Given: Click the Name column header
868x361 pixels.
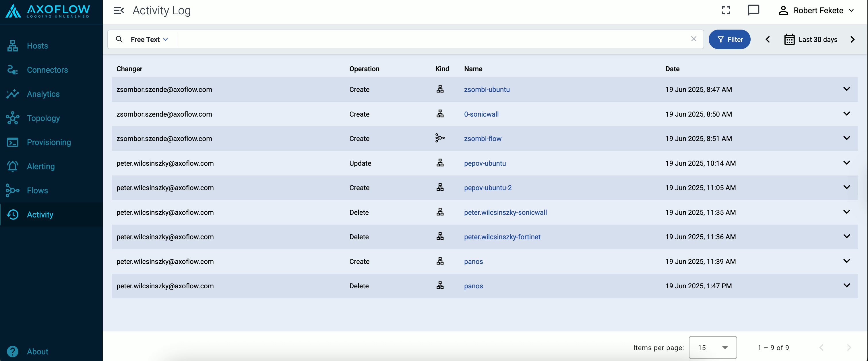Looking at the screenshot, I should (473, 69).
